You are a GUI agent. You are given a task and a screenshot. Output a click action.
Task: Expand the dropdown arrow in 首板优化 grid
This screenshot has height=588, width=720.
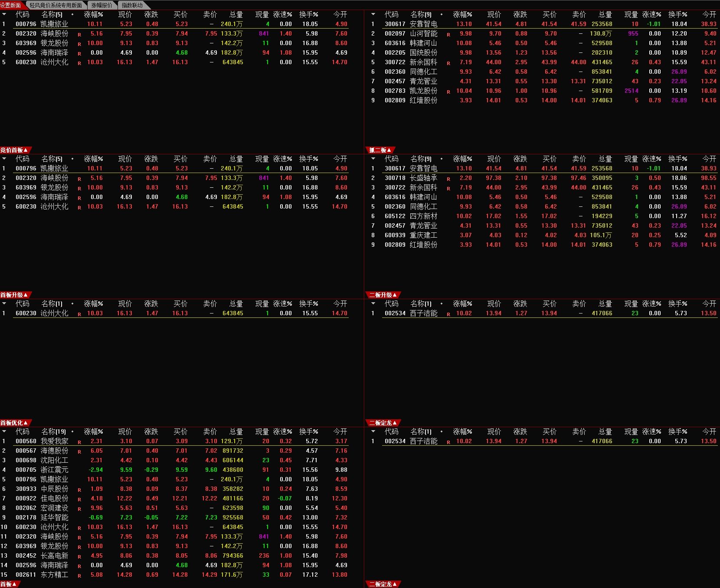4,432
